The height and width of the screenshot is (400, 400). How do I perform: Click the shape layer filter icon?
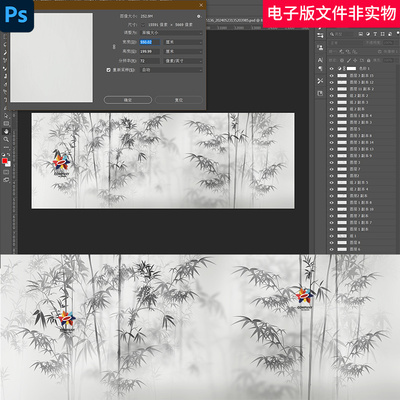tap(382, 34)
